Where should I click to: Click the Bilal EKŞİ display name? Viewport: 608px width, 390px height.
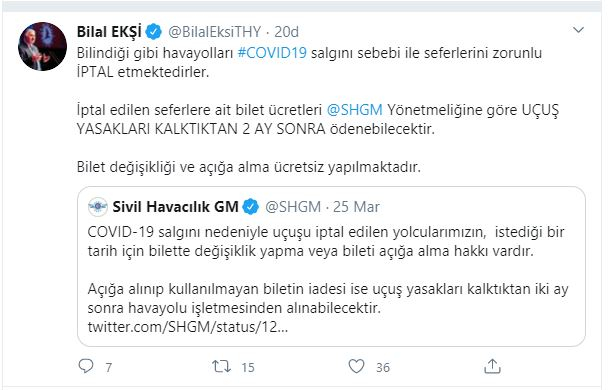[109, 31]
